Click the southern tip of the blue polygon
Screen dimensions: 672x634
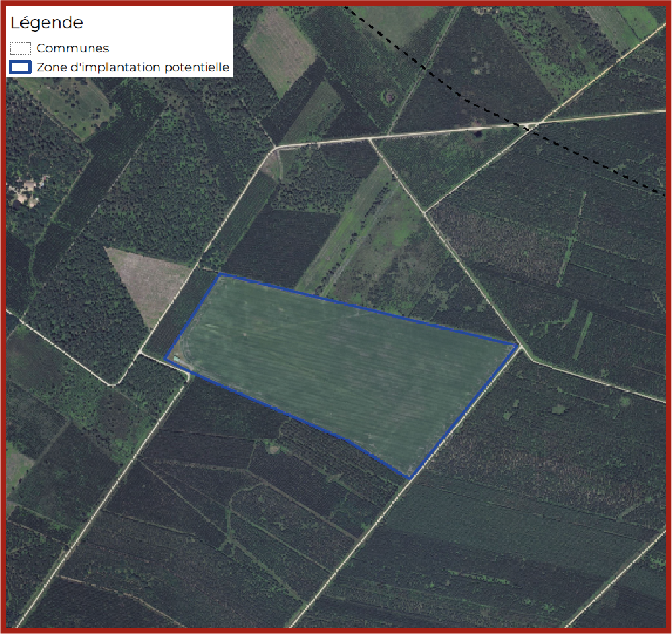[x=409, y=477]
